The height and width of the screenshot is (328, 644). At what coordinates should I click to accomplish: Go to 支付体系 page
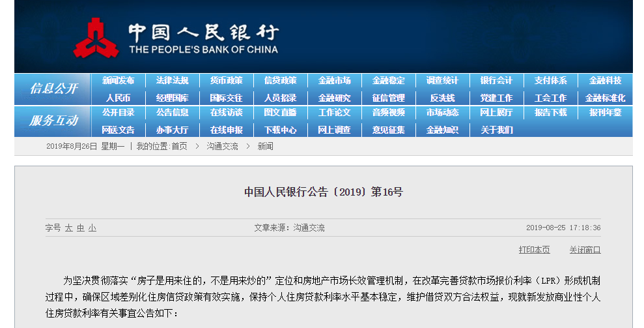click(550, 81)
